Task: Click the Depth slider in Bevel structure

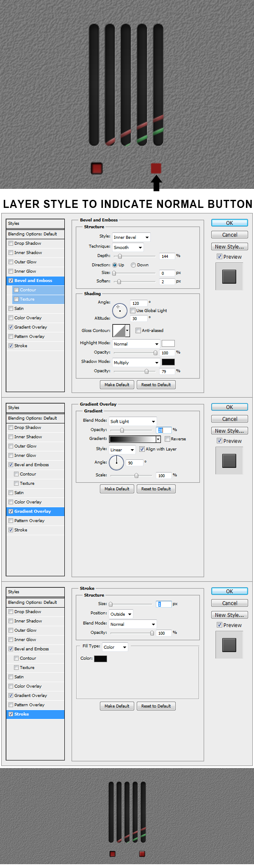Action: pos(134,256)
